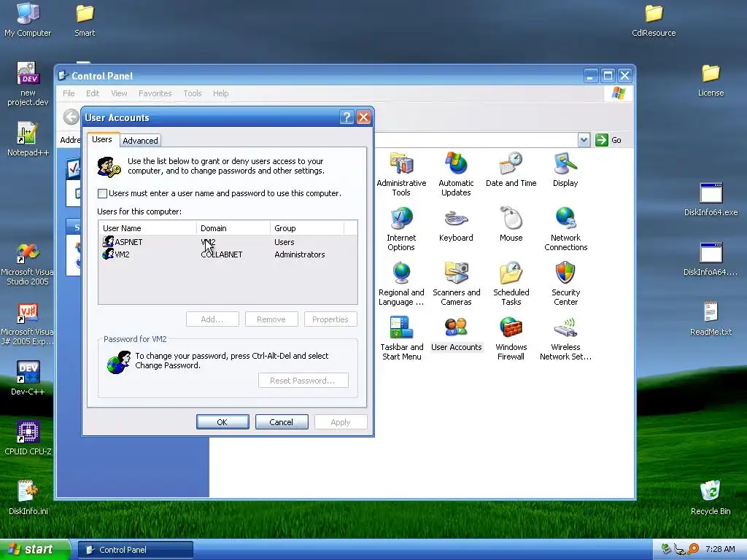Click OK in User Accounts dialog
747x560 pixels.
222,422
